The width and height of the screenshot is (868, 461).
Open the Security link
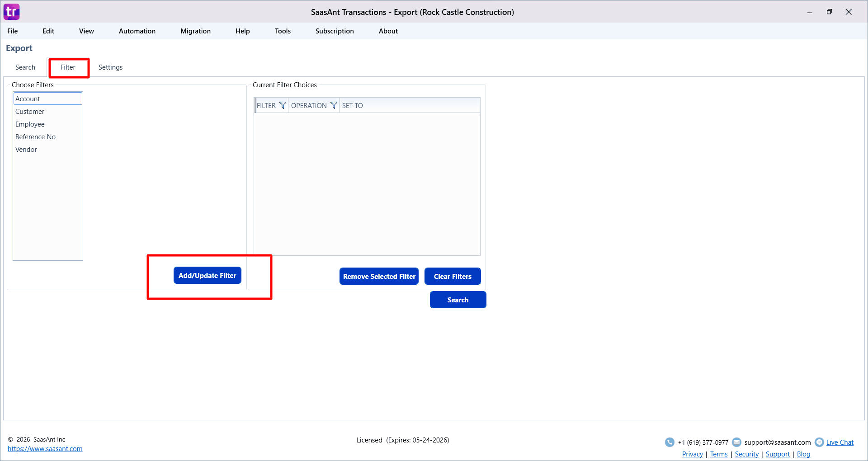(747, 454)
